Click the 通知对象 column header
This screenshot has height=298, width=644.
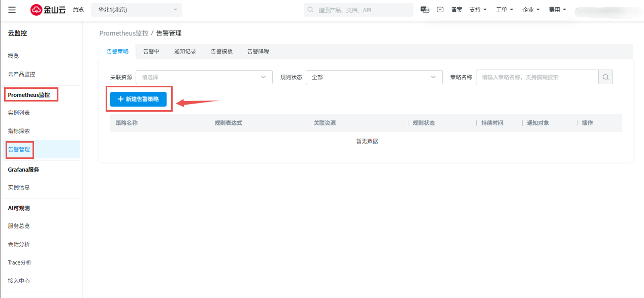[x=538, y=123]
